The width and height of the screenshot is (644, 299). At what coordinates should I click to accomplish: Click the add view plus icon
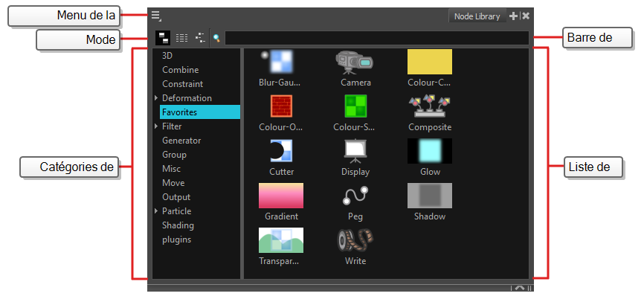tap(514, 16)
